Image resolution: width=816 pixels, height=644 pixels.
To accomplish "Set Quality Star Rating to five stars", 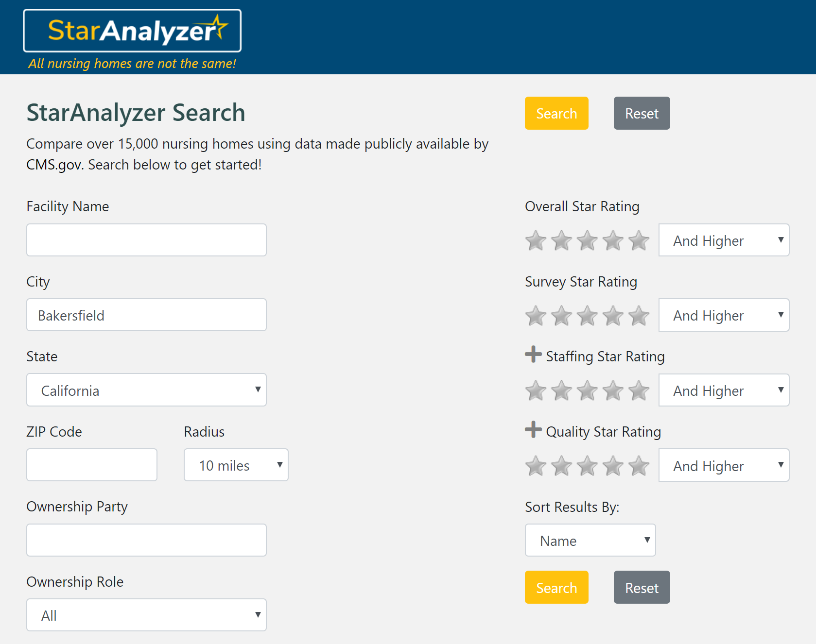I will [x=639, y=466].
